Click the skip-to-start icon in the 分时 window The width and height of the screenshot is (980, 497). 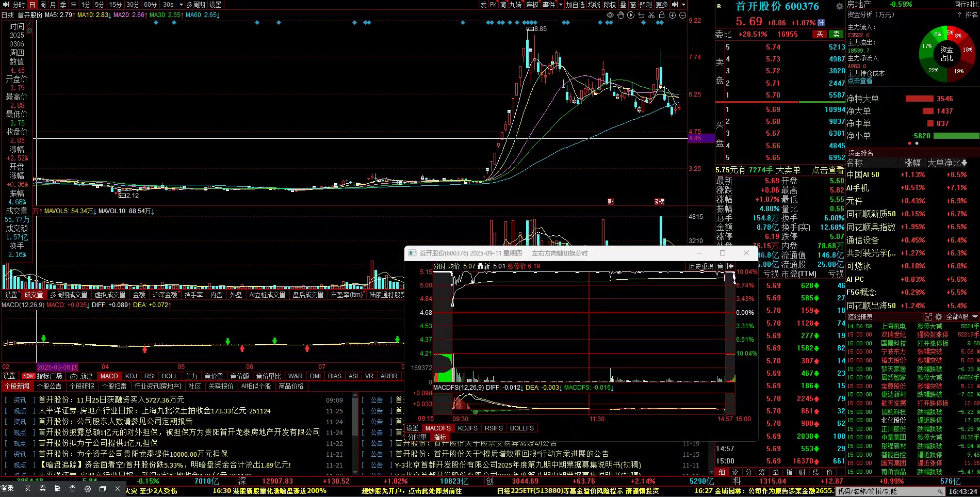pyautogui.click(x=730, y=266)
